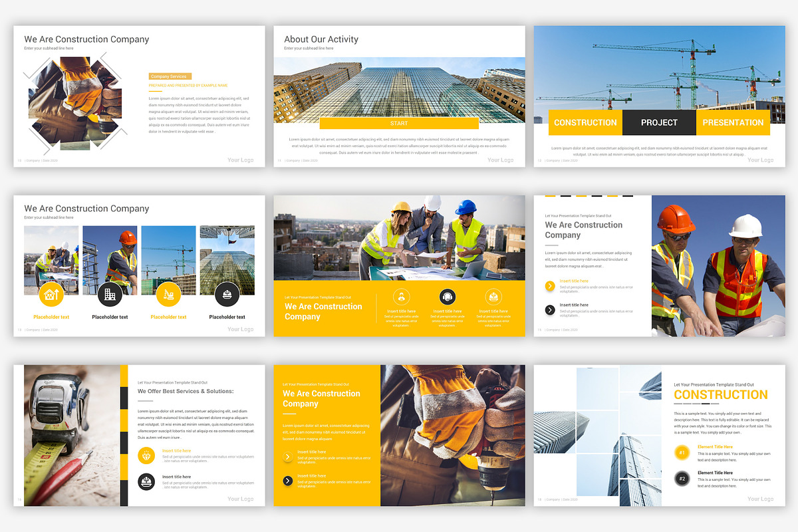Click the yellow house-with-arrow circle icon

[51, 293]
